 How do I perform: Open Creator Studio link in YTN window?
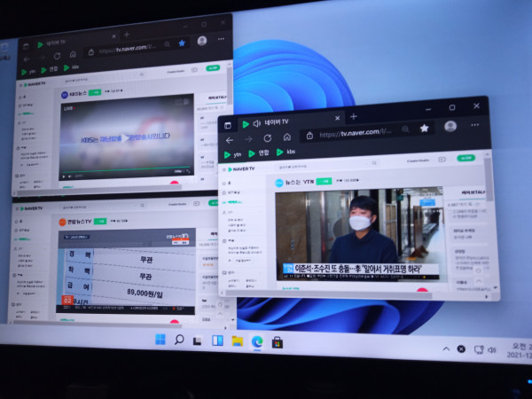[418, 160]
